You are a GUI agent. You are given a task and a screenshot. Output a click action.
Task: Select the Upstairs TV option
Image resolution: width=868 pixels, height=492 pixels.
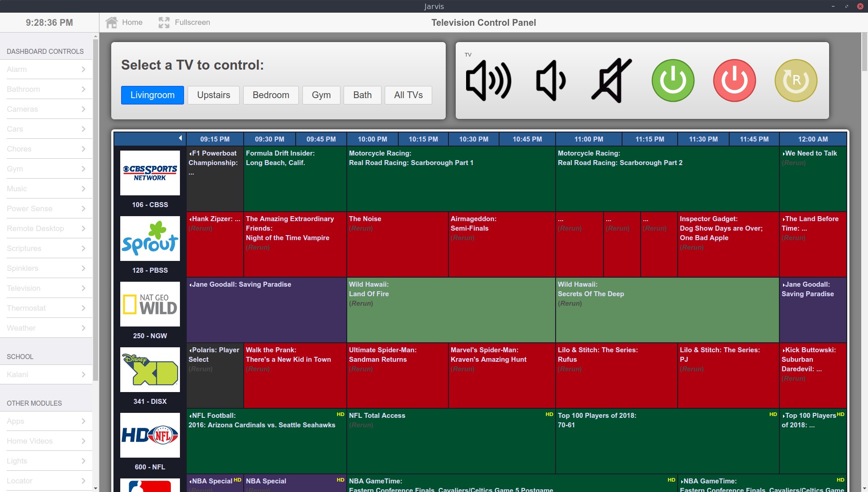coord(213,95)
